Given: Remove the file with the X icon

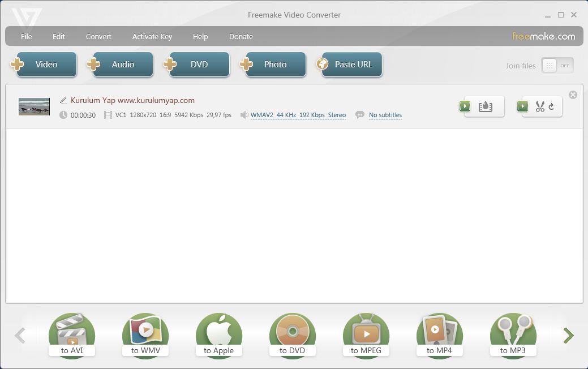Looking at the screenshot, I should point(573,95).
